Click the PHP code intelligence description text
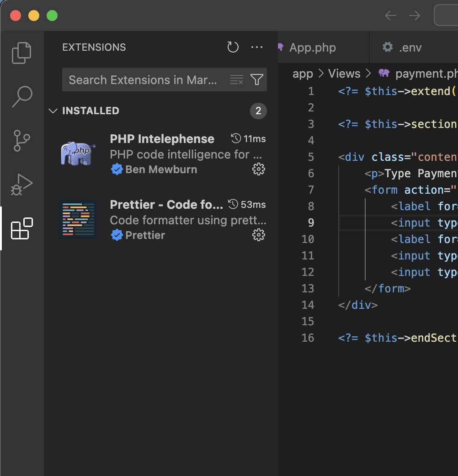 pyautogui.click(x=186, y=154)
